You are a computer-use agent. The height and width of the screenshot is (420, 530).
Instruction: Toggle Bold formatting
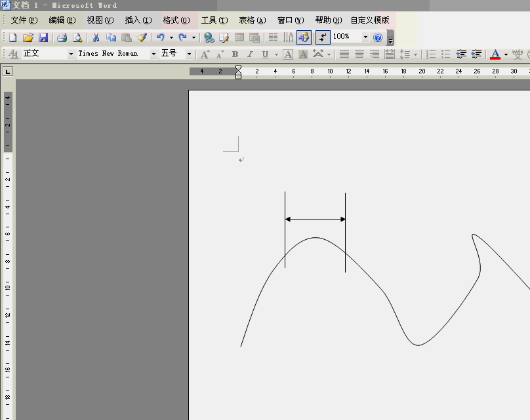235,54
